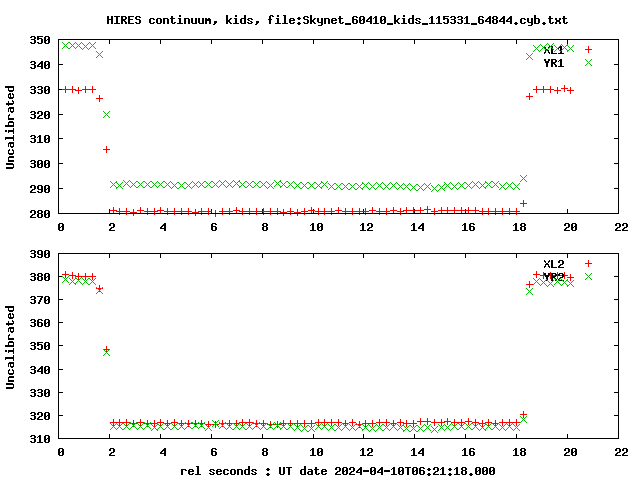Select the XL1 legend label text
The image size is (640, 480).
pos(553,49)
